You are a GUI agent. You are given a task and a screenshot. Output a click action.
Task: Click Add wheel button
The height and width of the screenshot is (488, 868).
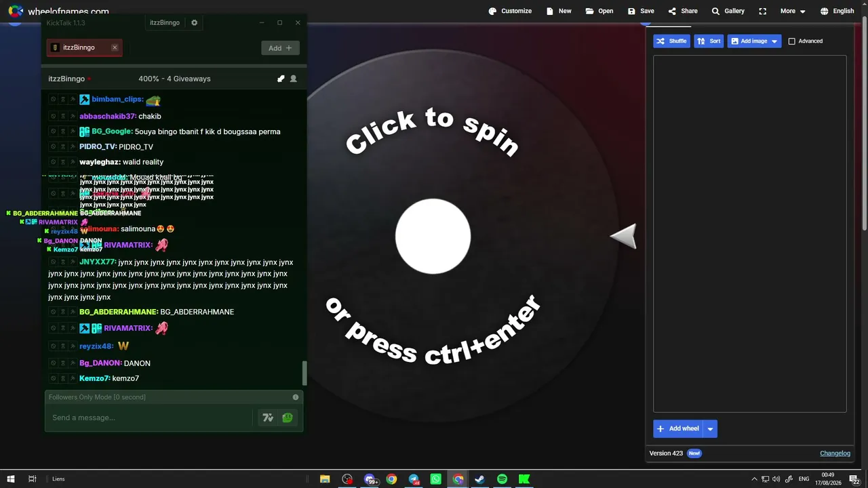pyautogui.click(x=677, y=428)
